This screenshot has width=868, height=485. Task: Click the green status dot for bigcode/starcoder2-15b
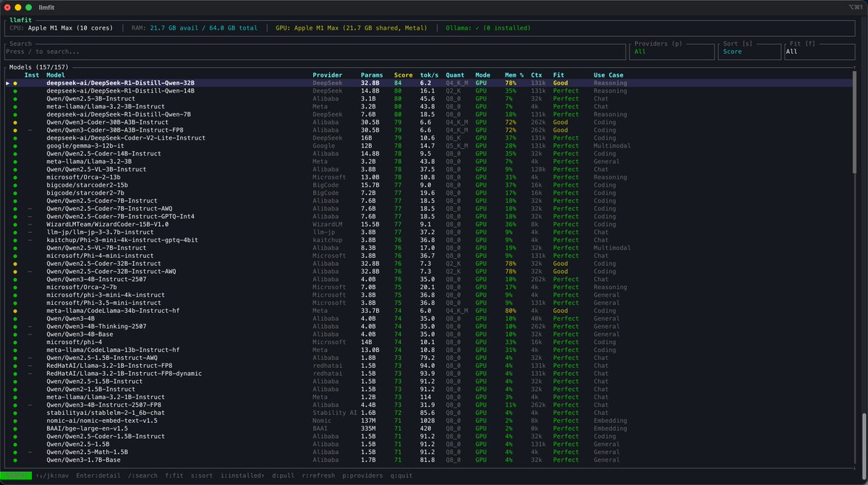pyautogui.click(x=14, y=185)
